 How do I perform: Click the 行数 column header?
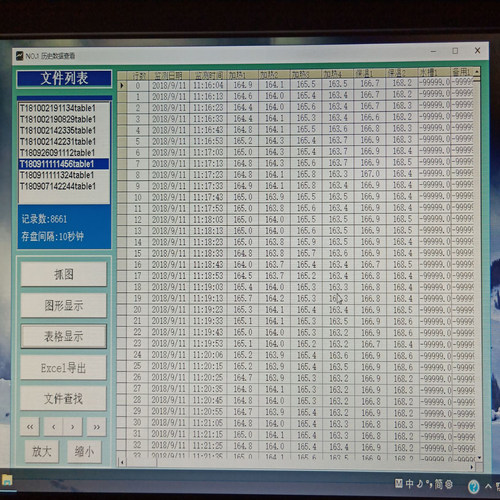pos(138,76)
